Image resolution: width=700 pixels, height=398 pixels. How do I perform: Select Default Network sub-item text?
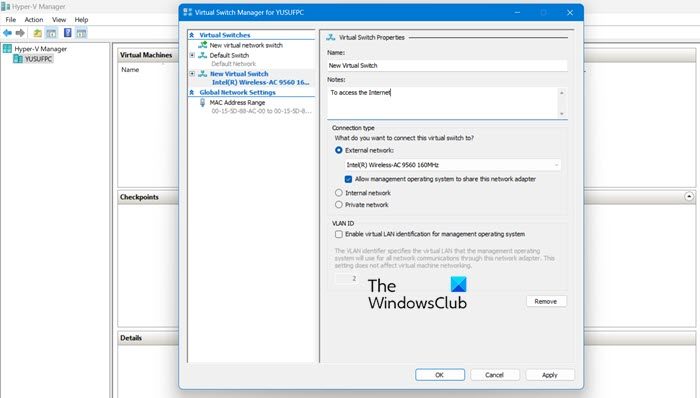pos(233,64)
